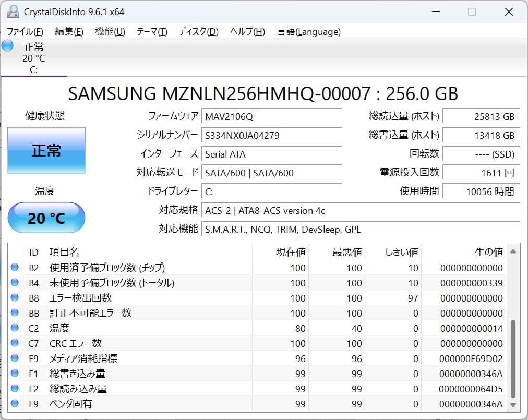Click the blue status dot beside CRC エラー数
Screen dimensions: 528x420
point(15,343)
